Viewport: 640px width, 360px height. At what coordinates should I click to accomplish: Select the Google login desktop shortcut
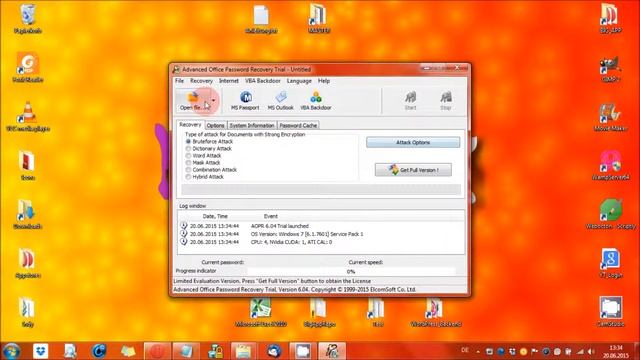coord(611,263)
